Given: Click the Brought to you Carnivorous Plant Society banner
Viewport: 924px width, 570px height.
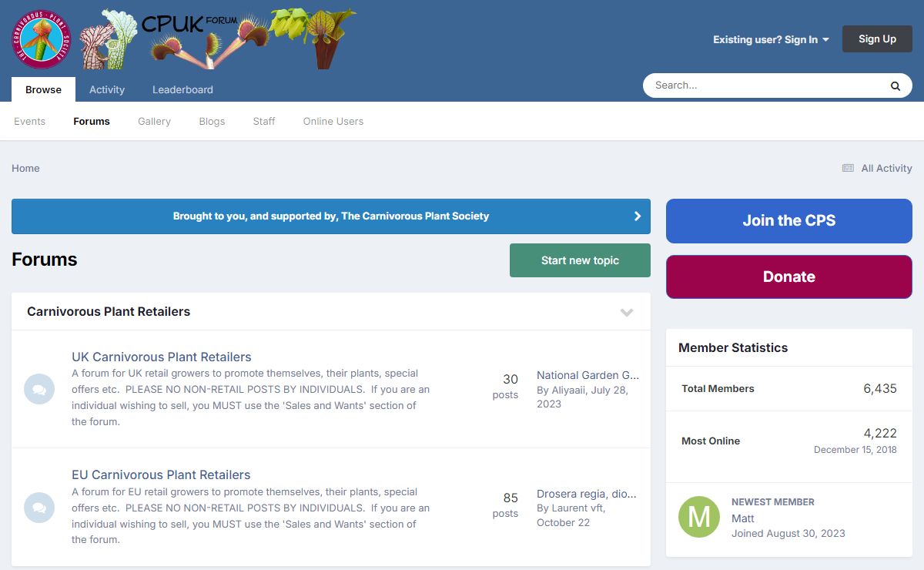Looking at the screenshot, I should point(331,216).
